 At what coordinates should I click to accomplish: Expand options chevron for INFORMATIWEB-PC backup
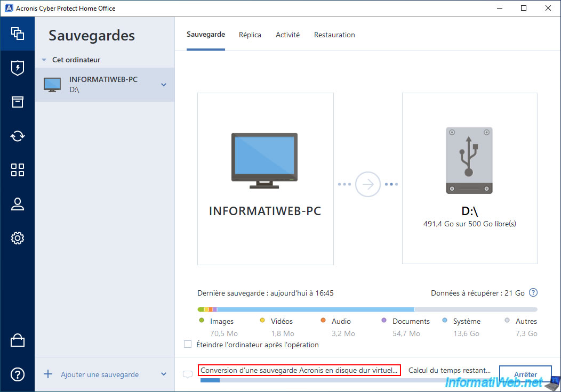pyautogui.click(x=164, y=85)
